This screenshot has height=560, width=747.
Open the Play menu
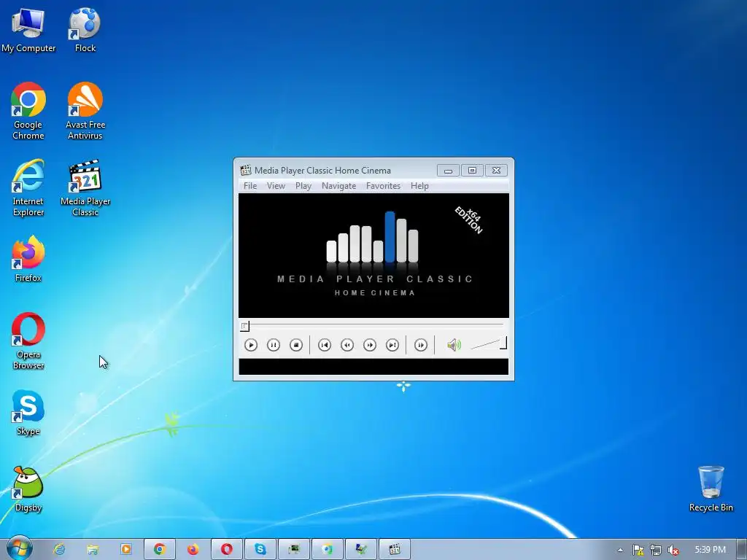(303, 186)
